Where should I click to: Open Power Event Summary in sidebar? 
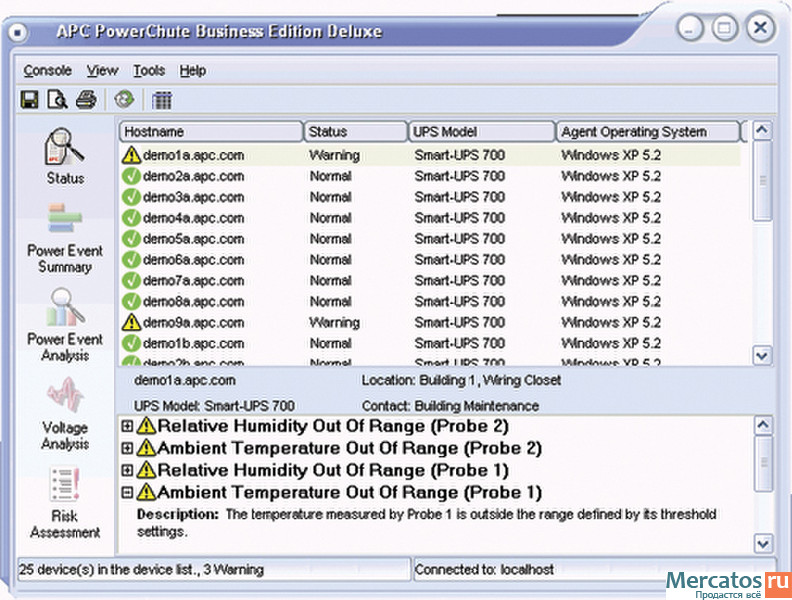(x=65, y=238)
